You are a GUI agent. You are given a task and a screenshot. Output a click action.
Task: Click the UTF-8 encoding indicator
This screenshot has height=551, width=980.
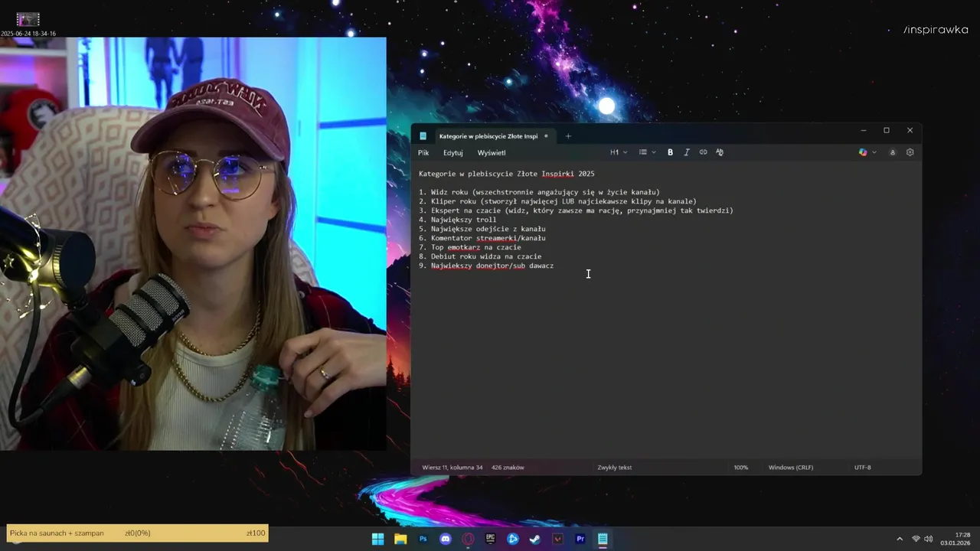[863, 468]
